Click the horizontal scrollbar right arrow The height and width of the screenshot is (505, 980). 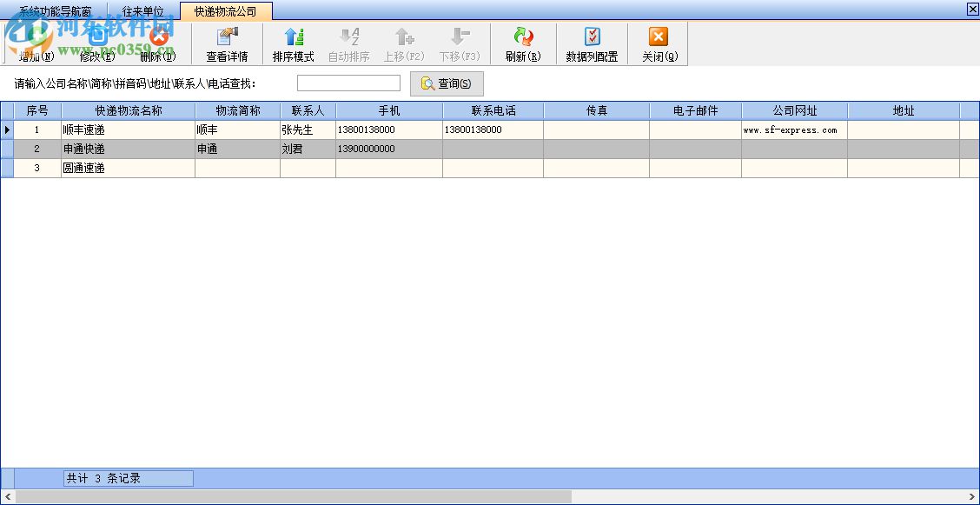971,496
